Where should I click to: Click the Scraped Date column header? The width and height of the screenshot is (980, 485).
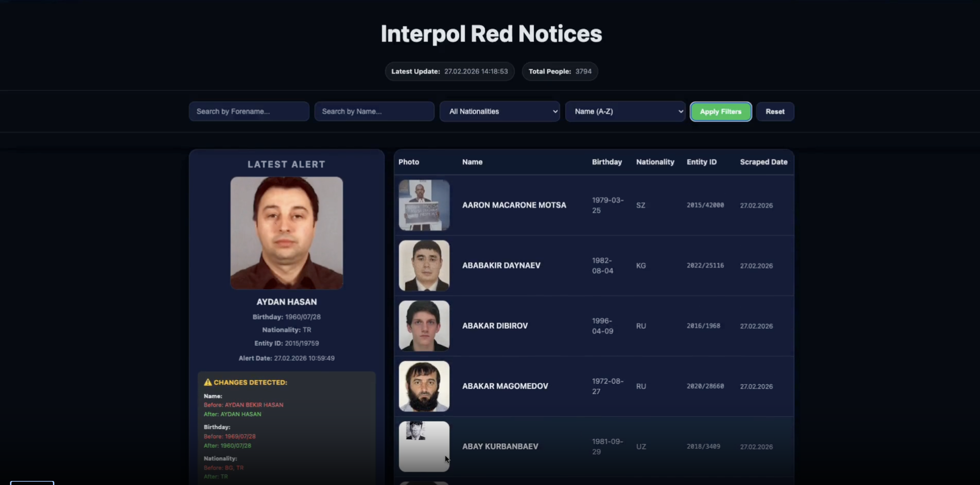click(x=763, y=162)
